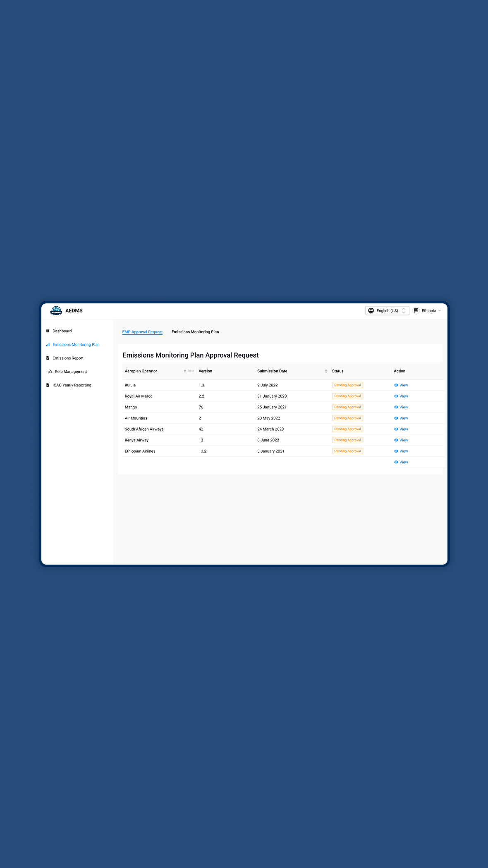Click the AEDMS logo icon
Viewport: 488px width, 868px height.
click(x=56, y=311)
